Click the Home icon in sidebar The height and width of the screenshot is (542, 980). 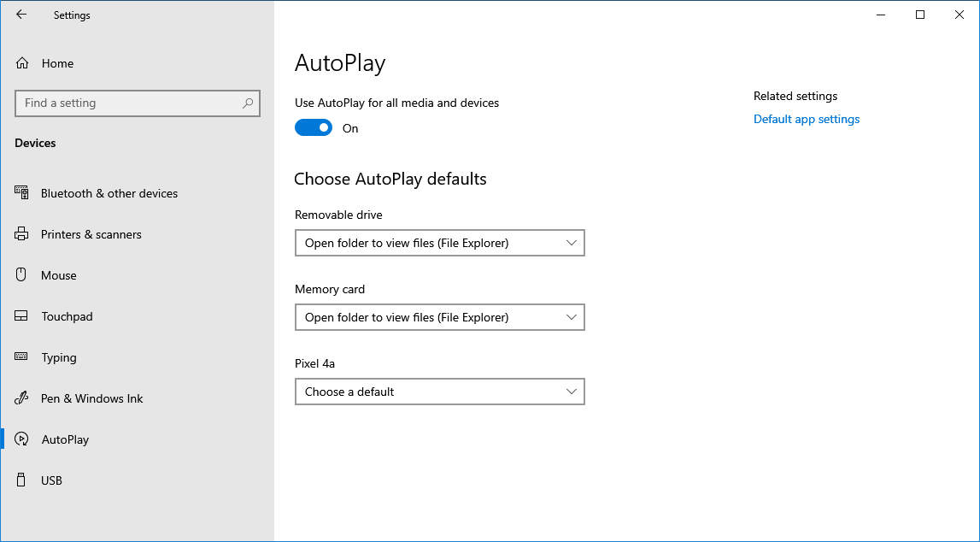(22, 63)
